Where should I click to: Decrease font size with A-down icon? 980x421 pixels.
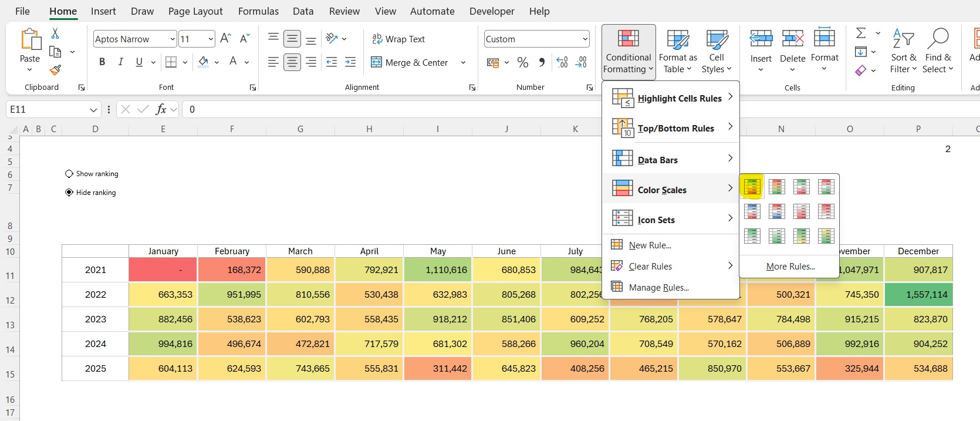pos(245,39)
